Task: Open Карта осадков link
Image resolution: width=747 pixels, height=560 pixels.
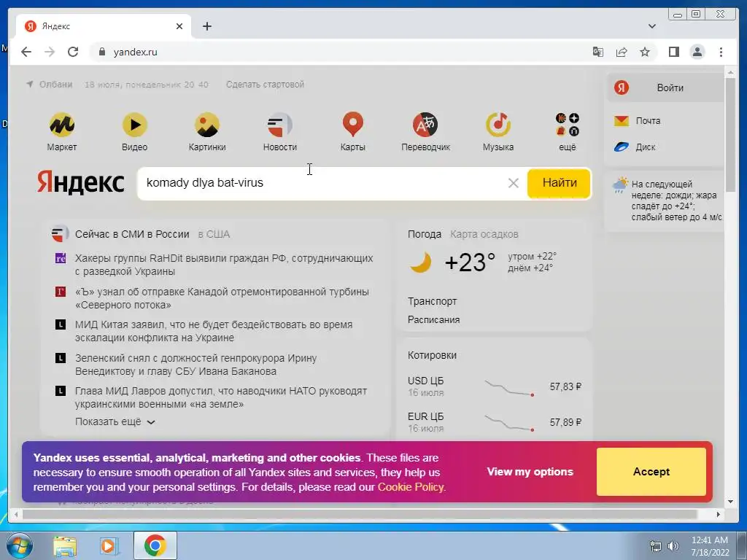Action: click(484, 234)
